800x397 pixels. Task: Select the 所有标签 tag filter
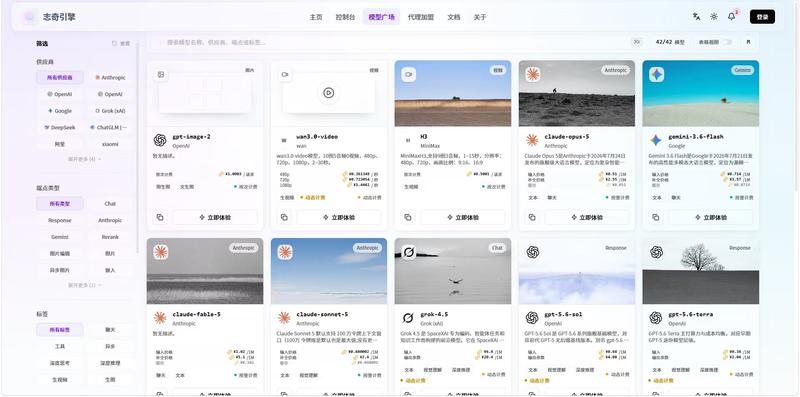click(x=60, y=330)
